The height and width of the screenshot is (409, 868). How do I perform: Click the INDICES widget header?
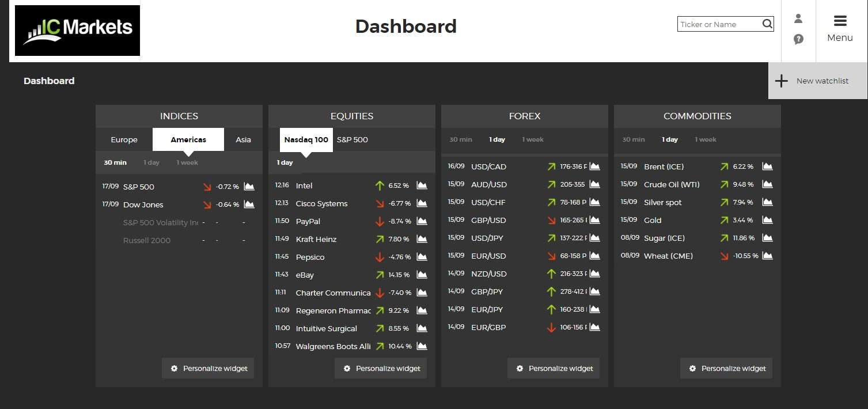coord(179,116)
